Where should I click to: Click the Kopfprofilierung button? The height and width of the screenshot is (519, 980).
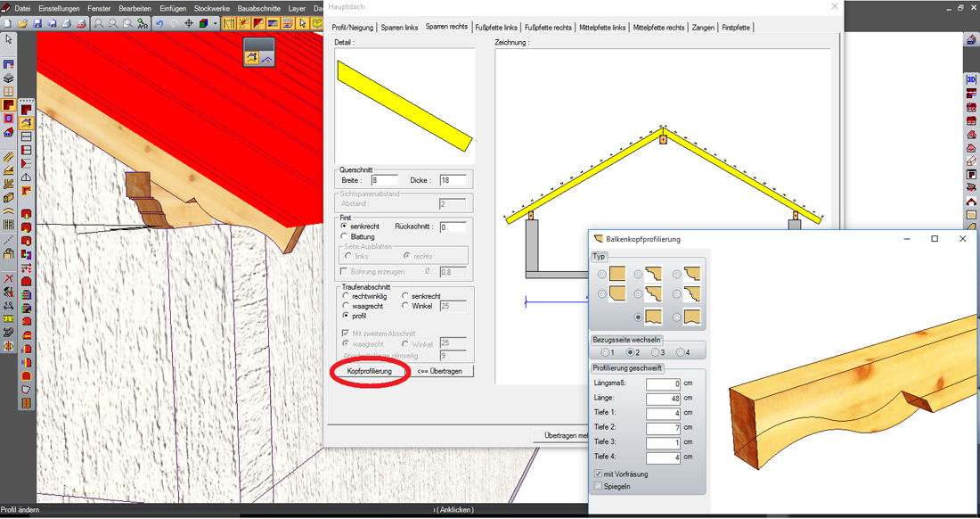click(370, 371)
